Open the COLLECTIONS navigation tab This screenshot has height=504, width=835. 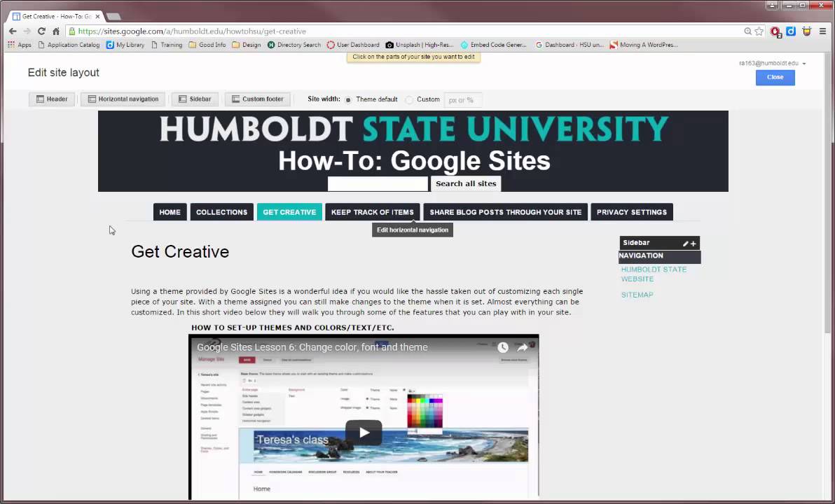(x=221, y=212)
